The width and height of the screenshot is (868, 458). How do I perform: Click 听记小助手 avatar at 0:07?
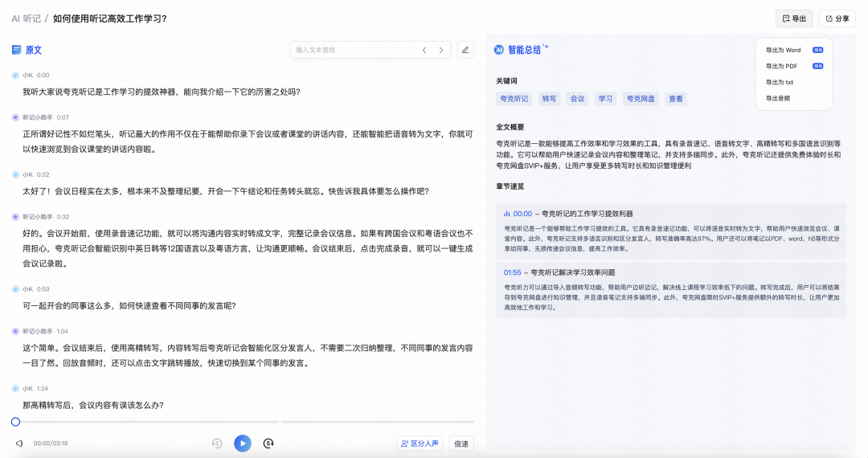(x=15, y=117)
